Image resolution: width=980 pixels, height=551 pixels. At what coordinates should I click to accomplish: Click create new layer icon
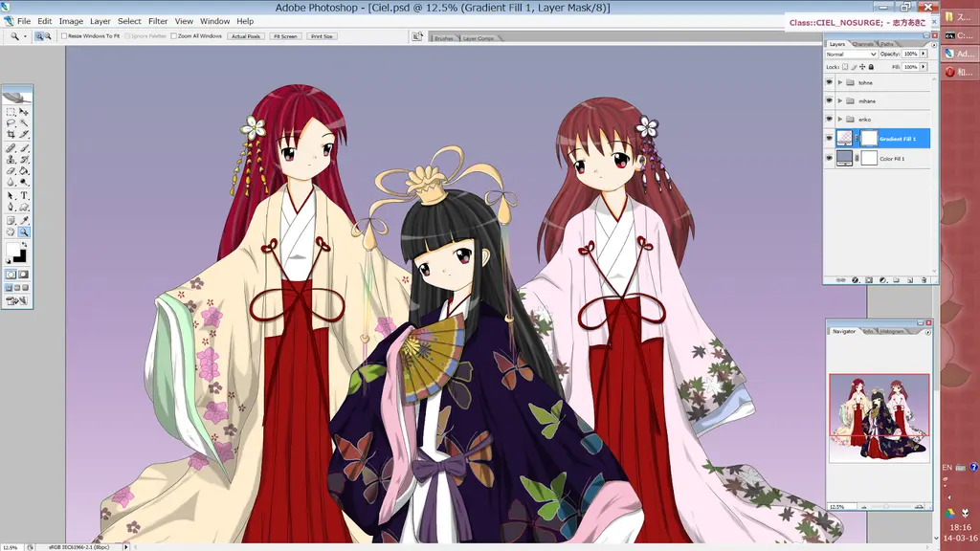(910, 280)
